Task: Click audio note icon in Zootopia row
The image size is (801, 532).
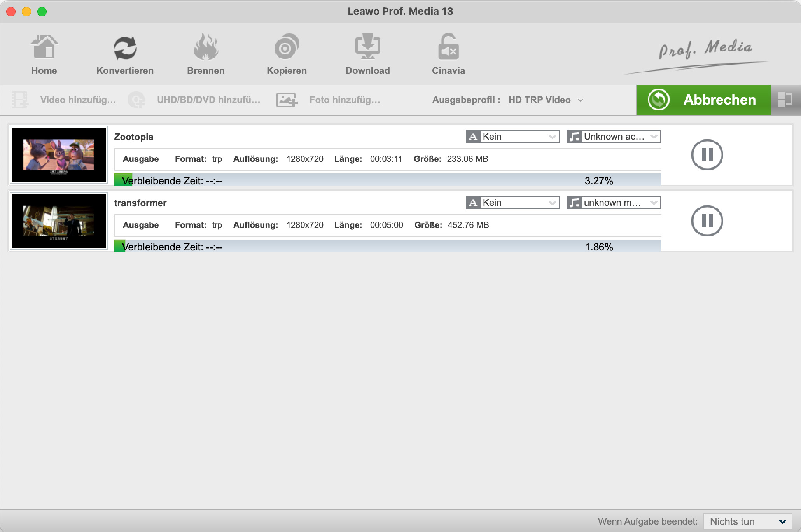Action: tap(574, 136)
